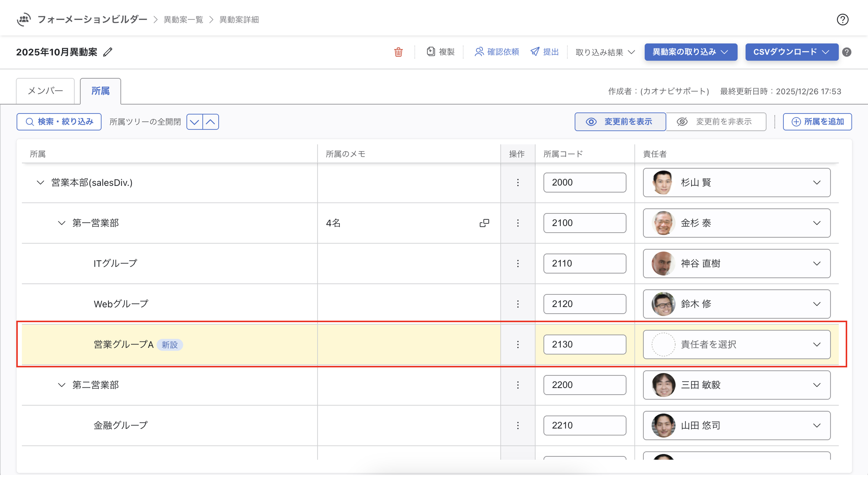This screenshot has width=868, height=481.
Task: Open three-dot menu for 営業グループA row
Action: coord(518,344)
